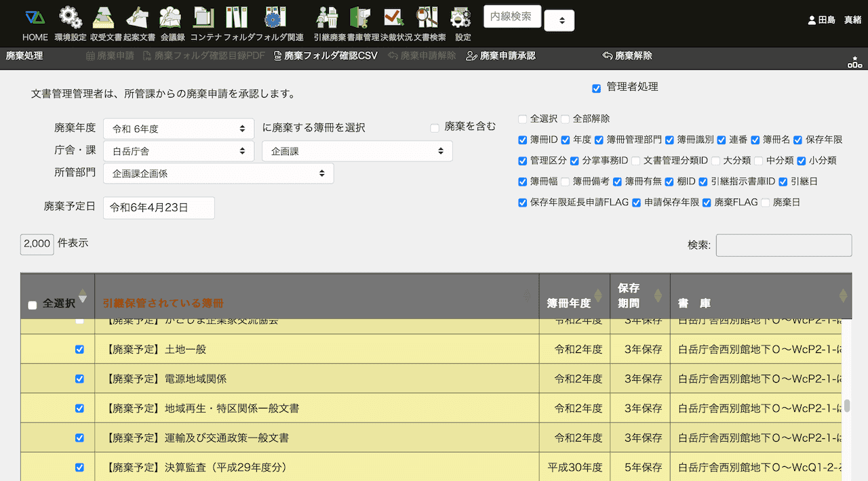
Task: Click the 検索 text field
Action: pos(783,245)
